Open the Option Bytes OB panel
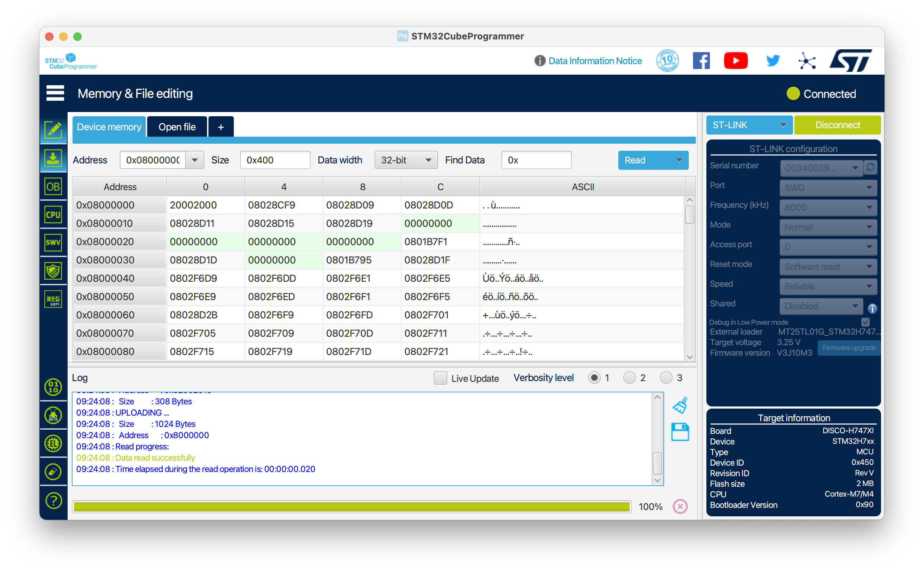This screenshot has width=924, height=572. (x=53, y=186)
